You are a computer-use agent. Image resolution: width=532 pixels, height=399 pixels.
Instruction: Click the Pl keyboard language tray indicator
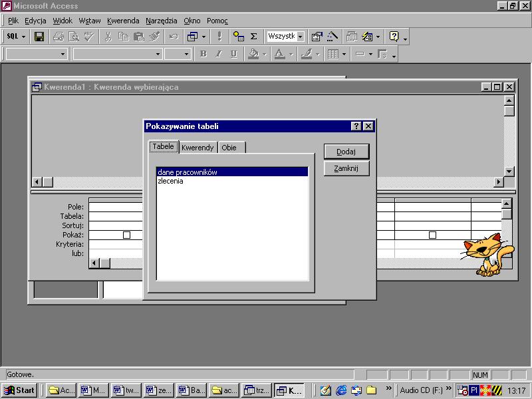(x=474, y=390)
